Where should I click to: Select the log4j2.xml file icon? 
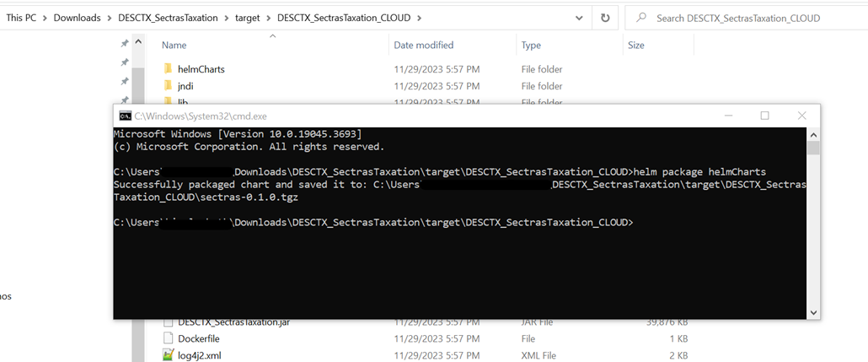coord(168,355)
